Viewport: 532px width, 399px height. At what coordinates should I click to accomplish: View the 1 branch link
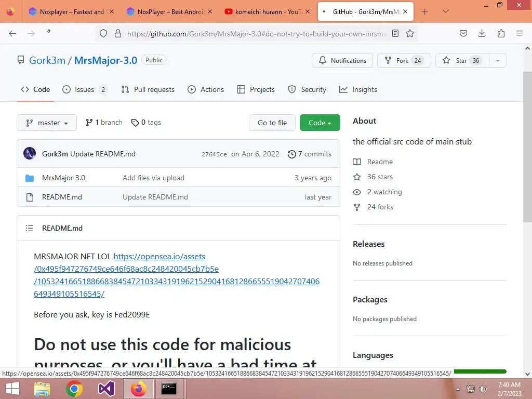point(104,123)
